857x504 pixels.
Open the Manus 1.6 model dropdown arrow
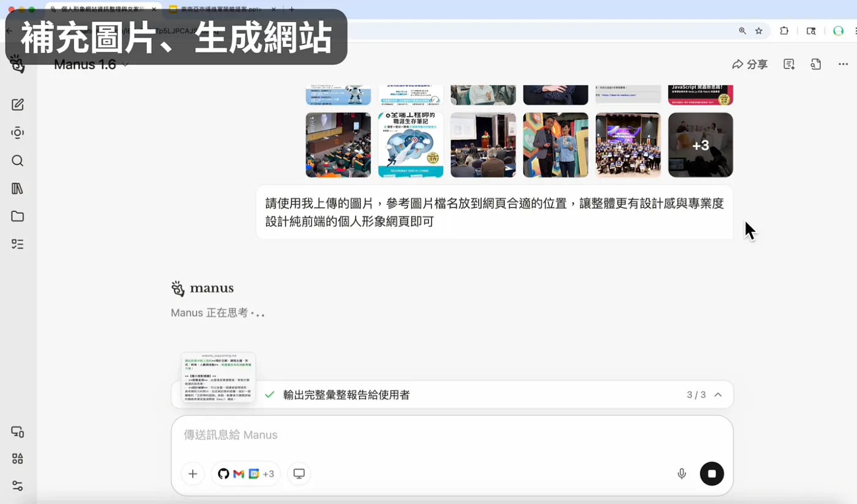[x=125, y=65]
